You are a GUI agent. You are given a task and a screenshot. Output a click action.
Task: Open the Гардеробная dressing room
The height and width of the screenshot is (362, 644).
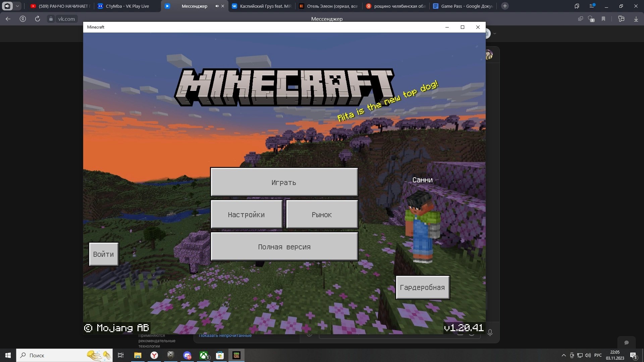click(x=423, y=287)
